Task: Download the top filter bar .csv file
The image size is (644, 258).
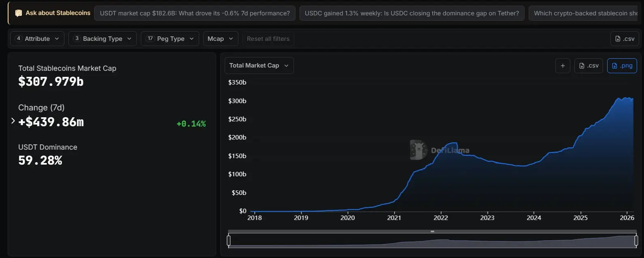Action: 625,39
